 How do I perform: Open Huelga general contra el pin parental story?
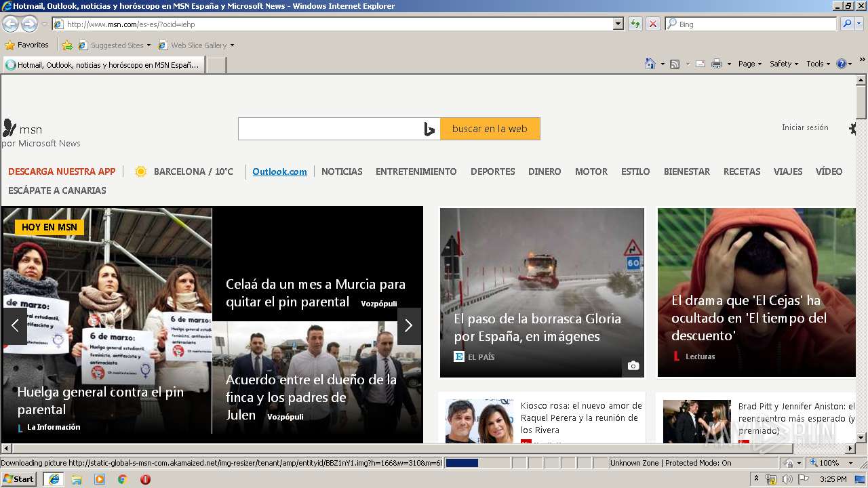click(100, 401)
